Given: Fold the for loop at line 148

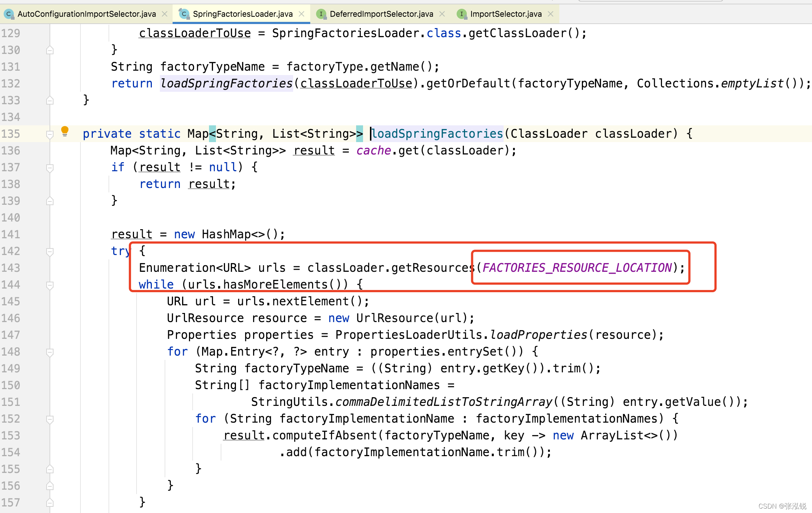Looking at the screenshot, I should pyautogui.click(x=50, y=352).
